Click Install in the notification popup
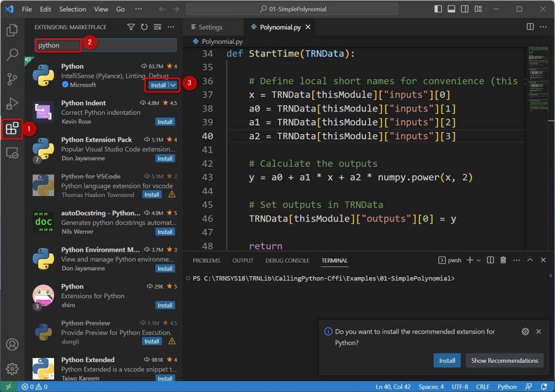The width and height of the screenshot is (555, 392). tap(447, 361)
